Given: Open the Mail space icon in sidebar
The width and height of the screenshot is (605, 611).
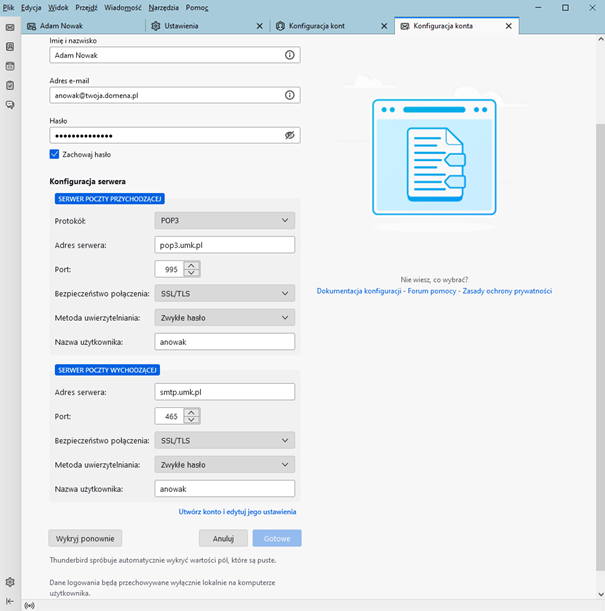Looking at the screenshot, I should (x=10, y=27).
